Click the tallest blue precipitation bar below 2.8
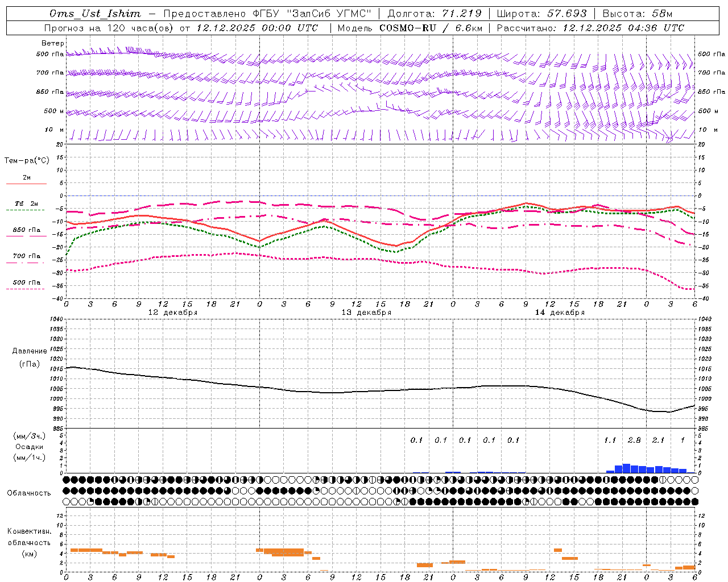728x582 pixels. click(626, 468)
